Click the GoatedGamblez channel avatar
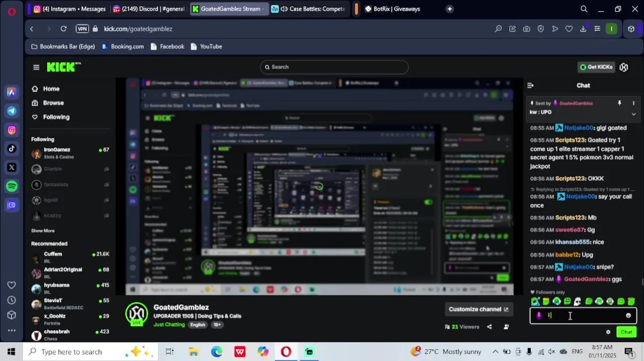 136,313
